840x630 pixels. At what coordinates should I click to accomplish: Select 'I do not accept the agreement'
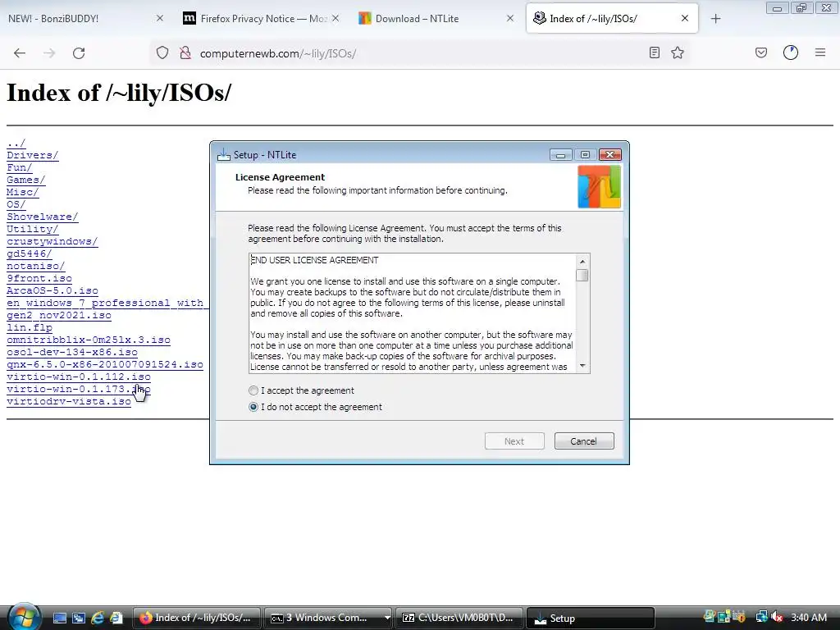click(253, 407)
